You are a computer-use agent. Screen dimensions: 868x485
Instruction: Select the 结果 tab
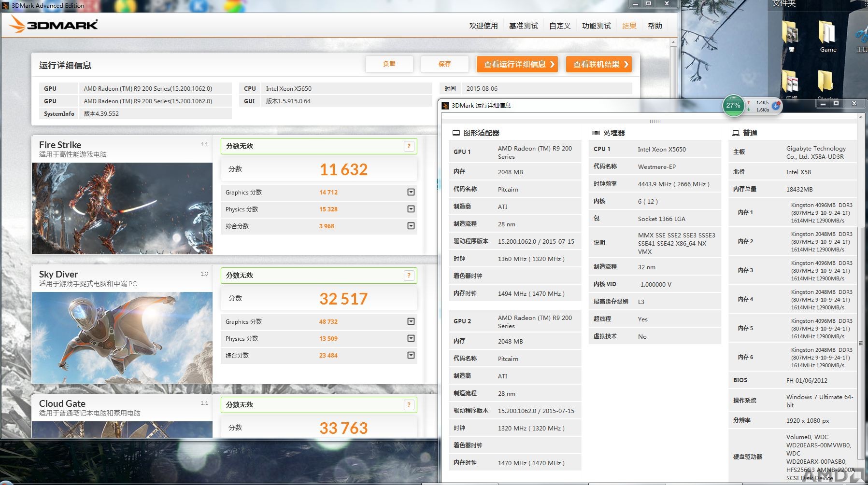[629, 26]
